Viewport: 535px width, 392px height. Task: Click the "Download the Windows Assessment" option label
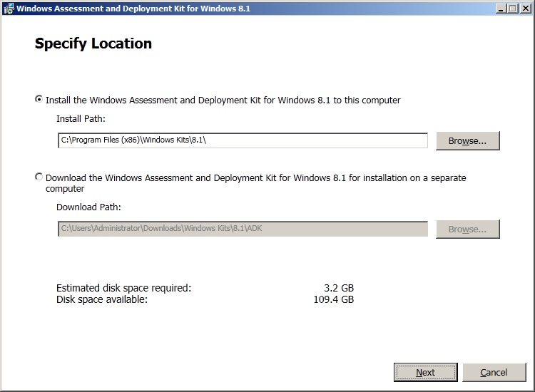point(255,177)
